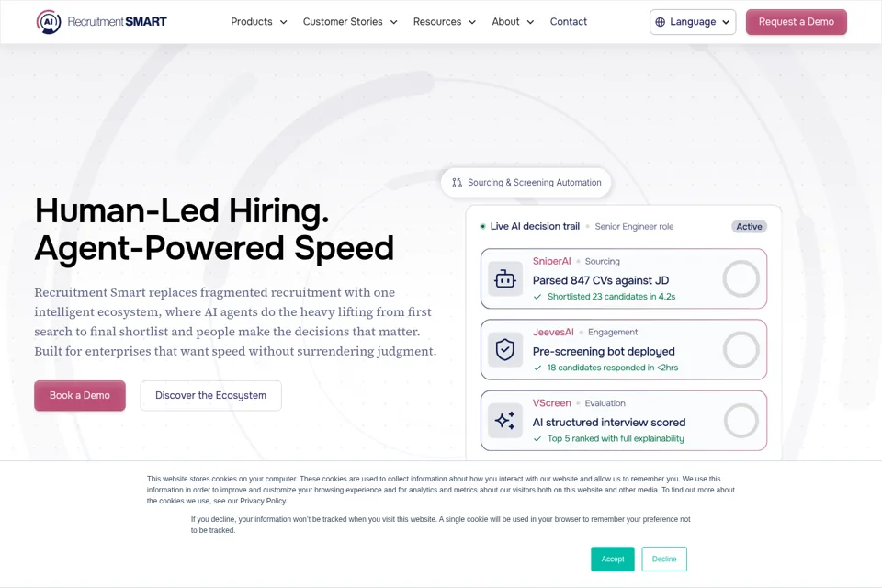
Task: Click the progress ring on SniperAI card
Action: [741, 278]
